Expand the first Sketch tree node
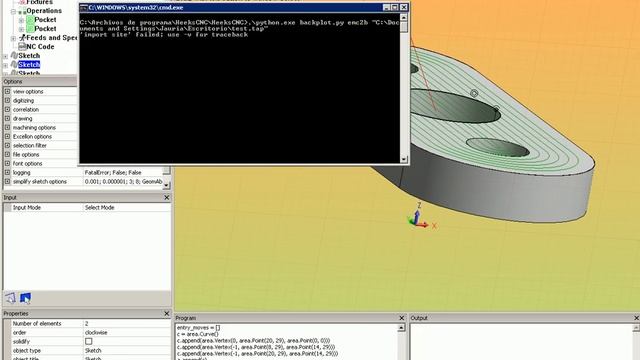640x360 pixels. pyautogui.click(x=5, y=56)
